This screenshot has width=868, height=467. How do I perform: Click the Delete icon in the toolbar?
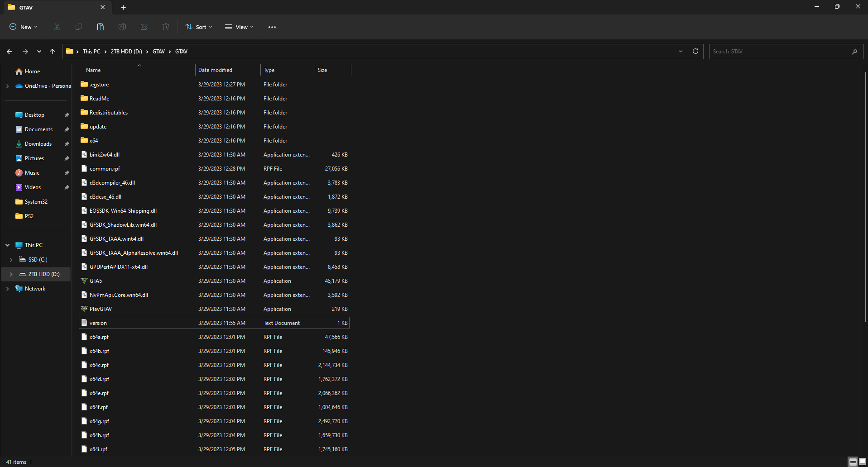point(165,27)
